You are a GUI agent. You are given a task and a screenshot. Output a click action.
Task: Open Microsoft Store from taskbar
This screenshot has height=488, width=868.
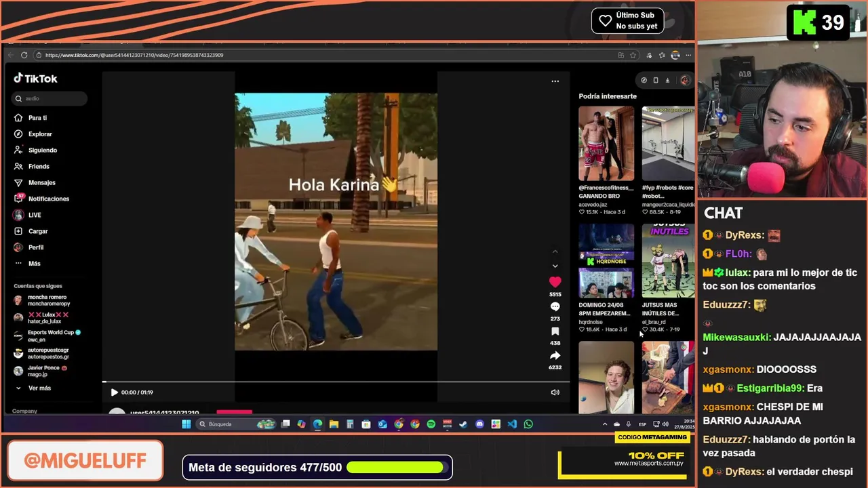(x=366, y=424)
